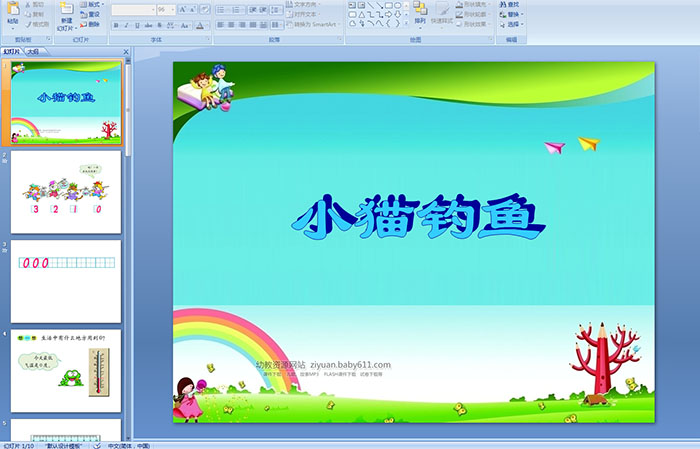Open the Shape Fill (形状填充) menu

pos(473,4)
